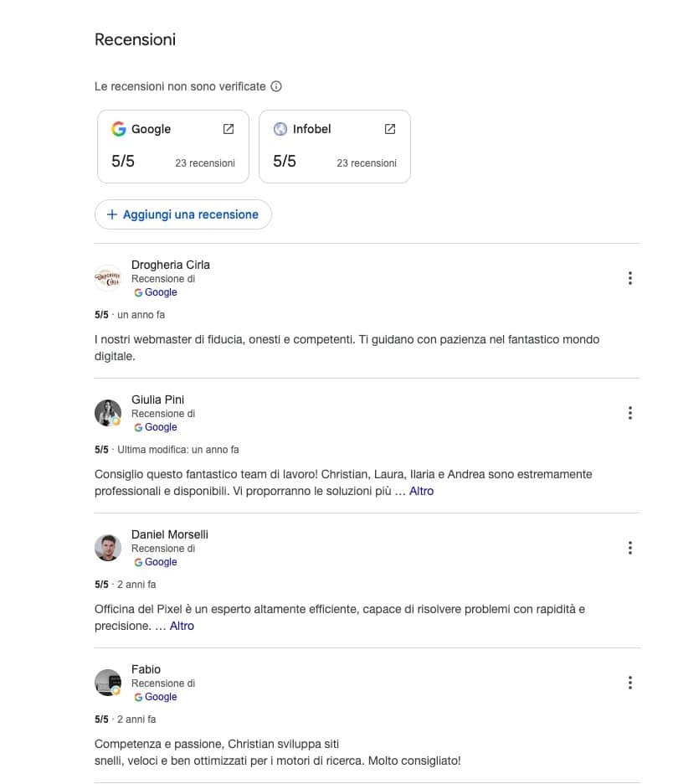The height and width of the screenshot is (784, 673).
Task: Open Google source link under Fabio
Action: coord(156,697)
